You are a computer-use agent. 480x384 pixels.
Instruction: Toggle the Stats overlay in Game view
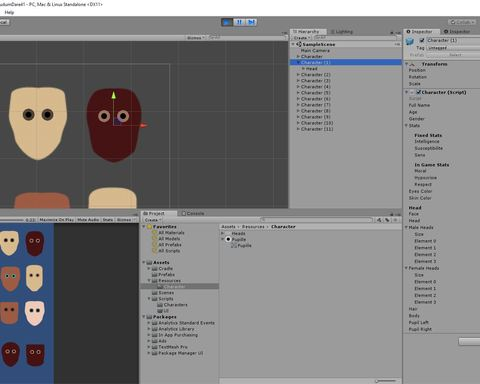coord(108,220)
